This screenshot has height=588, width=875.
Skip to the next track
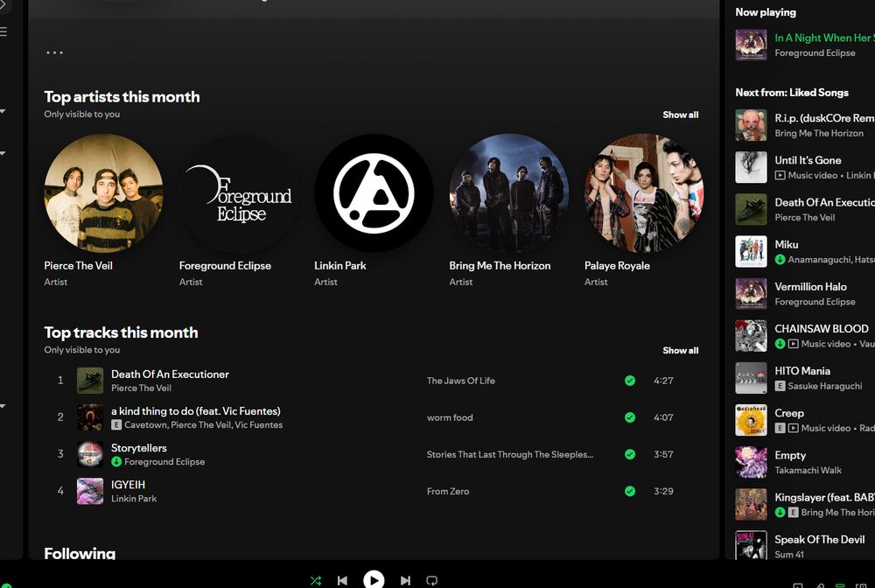(x=406, y=580)
